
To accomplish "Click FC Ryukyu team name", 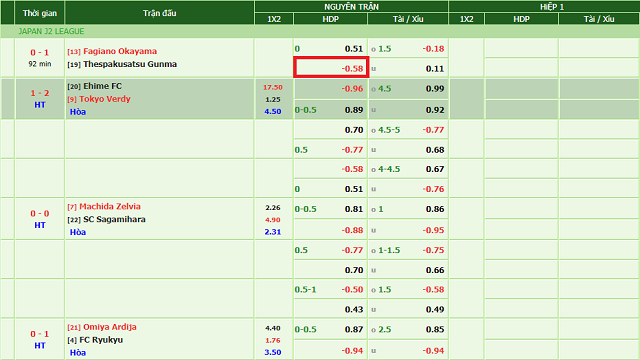I will pyautogui.click(x=101, y=340).
